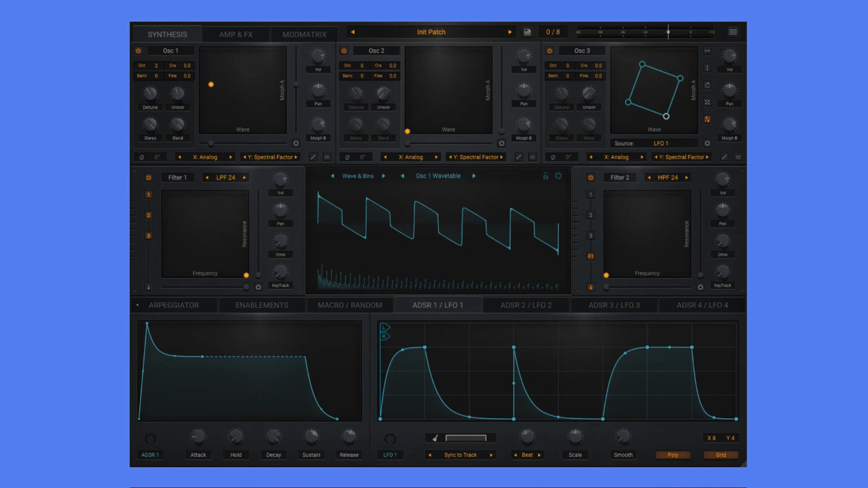Change Filter 1 type from LPF 24
The width and height of the screenshot is (868, 488).
tap(225, 177)
